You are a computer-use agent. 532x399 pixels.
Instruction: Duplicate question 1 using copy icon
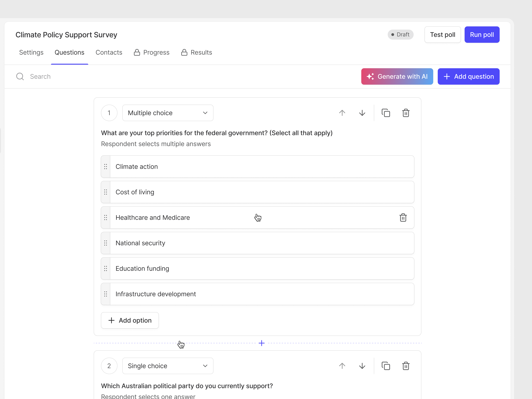pyautogui.click(x=386, y=113)
